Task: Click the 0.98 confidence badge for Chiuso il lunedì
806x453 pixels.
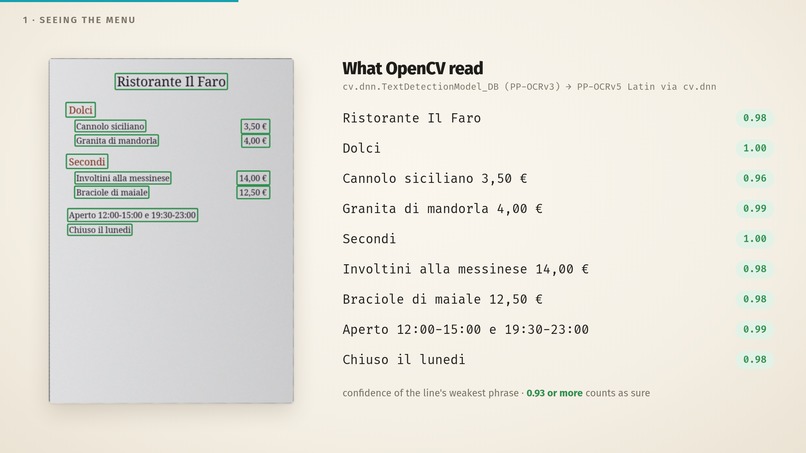Action: [755, 359]
